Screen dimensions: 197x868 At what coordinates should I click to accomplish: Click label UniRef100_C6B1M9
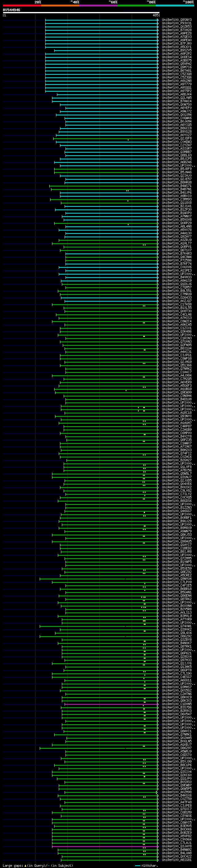click(x=177, y=812)
